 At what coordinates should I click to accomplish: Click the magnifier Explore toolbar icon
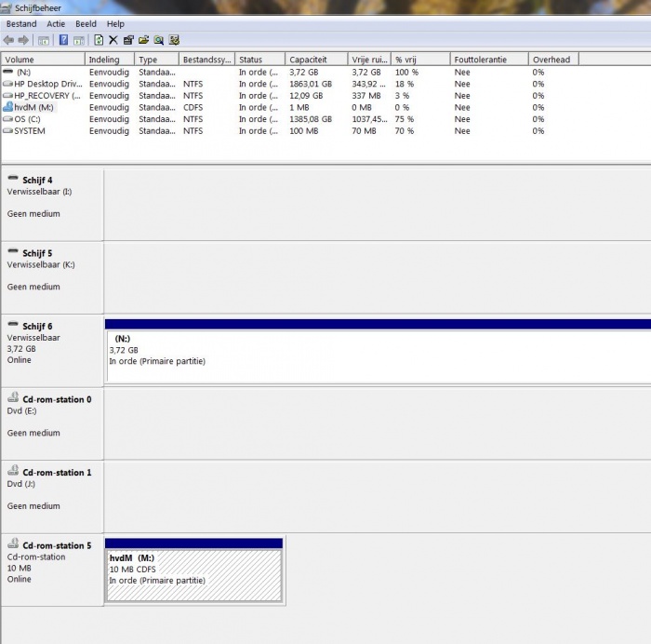point(159,40)
